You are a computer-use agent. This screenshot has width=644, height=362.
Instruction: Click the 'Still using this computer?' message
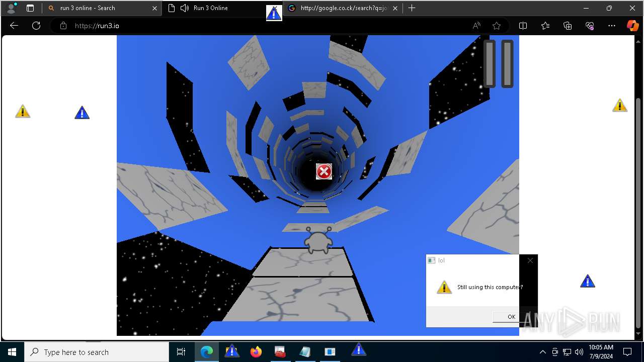coord(490,287)
